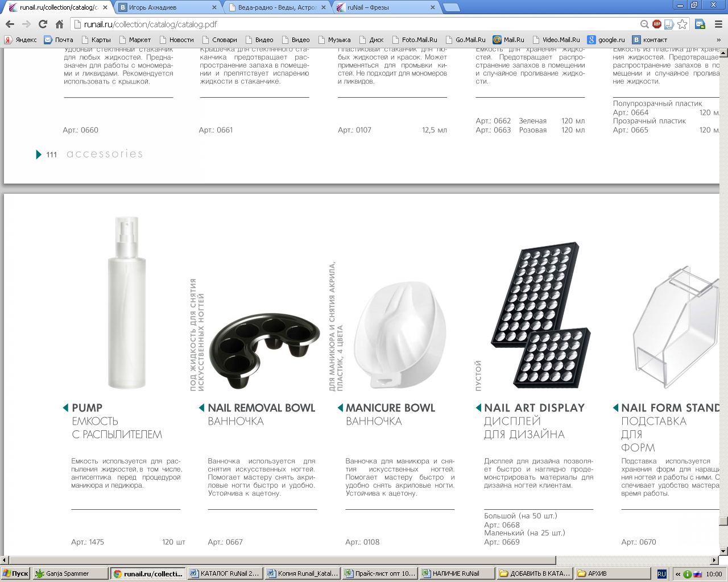Bookmark this page with the star icon
Image resolution: width=728 pixels, height=582 pixels.
682,24
